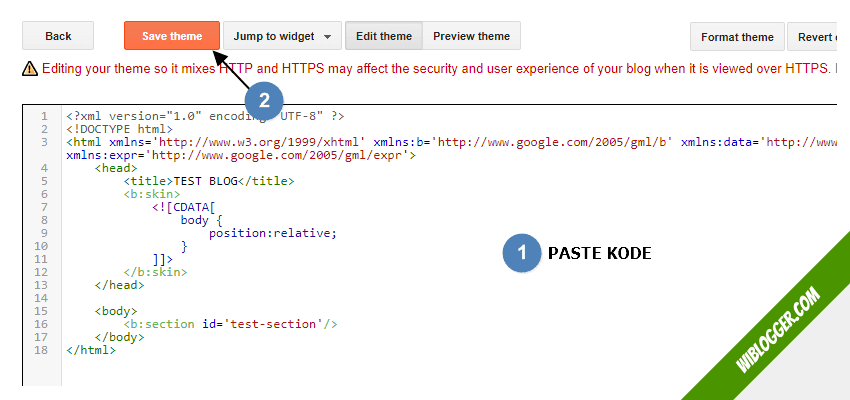
Task: Click the b:section test-section code line
Action: pos(230,324)
